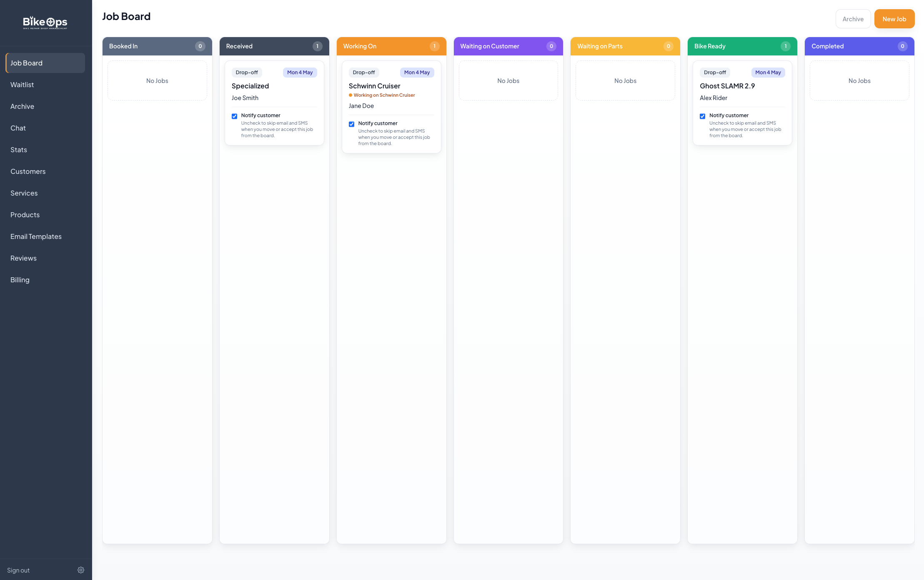Click the New Job button

(894, 19)
